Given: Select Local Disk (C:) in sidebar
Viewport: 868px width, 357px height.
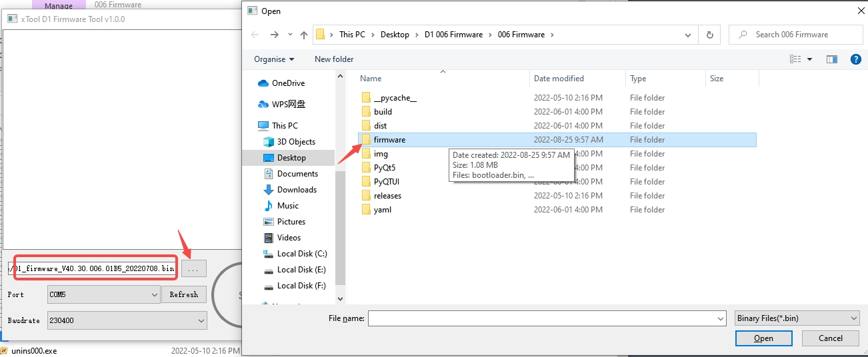Looking at the screenshot, I should (302, 254).
